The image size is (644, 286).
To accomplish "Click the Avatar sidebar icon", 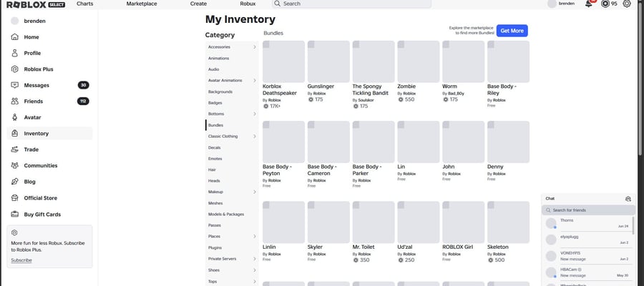I will [x=15, y=117].
